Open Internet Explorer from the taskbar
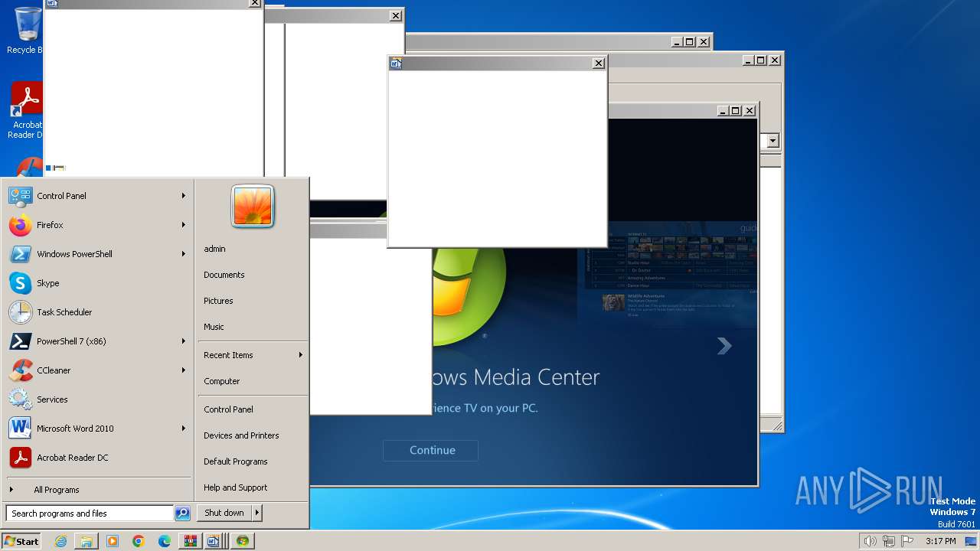The height and width of the screenshot is (551, 980). (60, 541)
